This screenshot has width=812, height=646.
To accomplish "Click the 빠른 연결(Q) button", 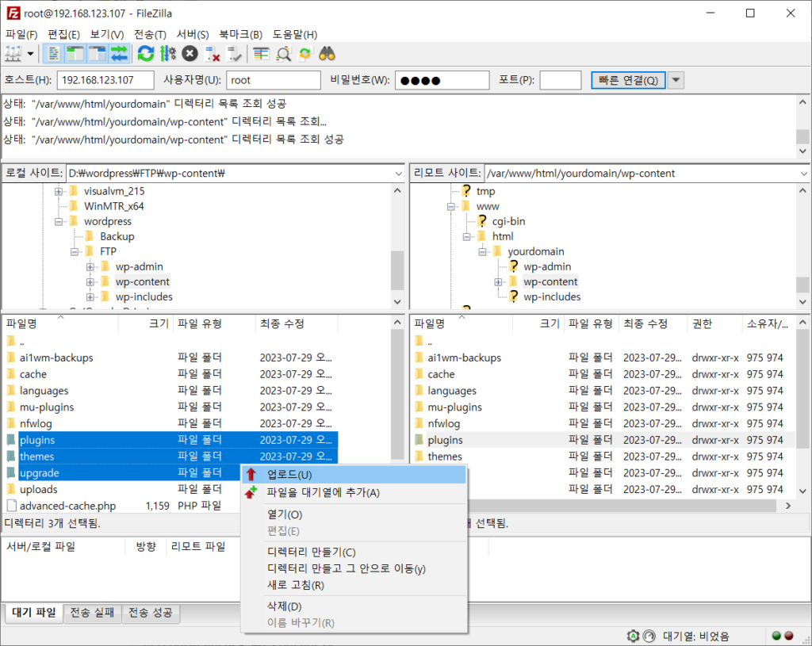I will [x=628, y=80].
